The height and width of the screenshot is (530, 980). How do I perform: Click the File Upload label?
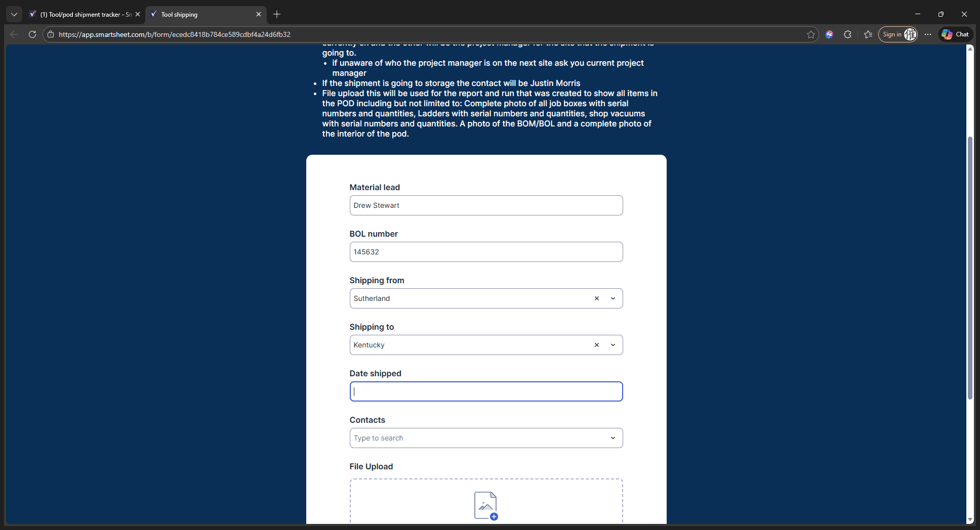coord(371,466)
